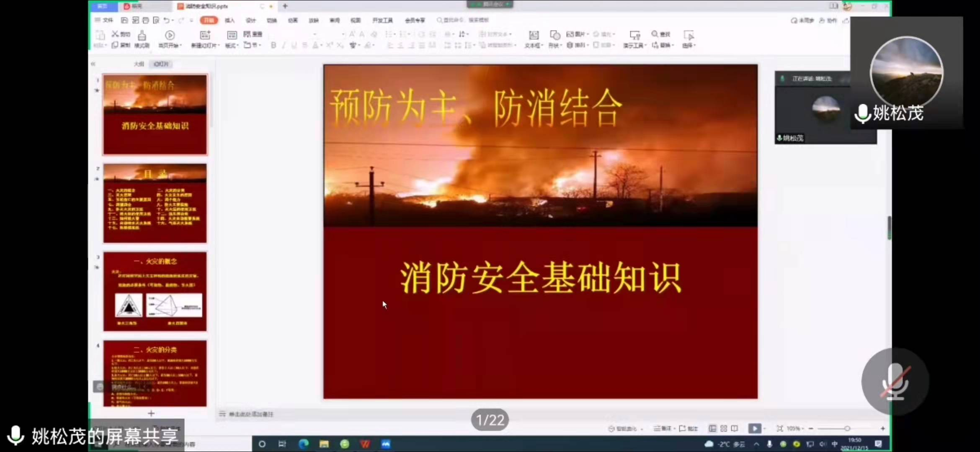Image resolution: width=980 pixels, height=452 pixels.
Task: Click the zoom in plus button
Action: [882, 428]
